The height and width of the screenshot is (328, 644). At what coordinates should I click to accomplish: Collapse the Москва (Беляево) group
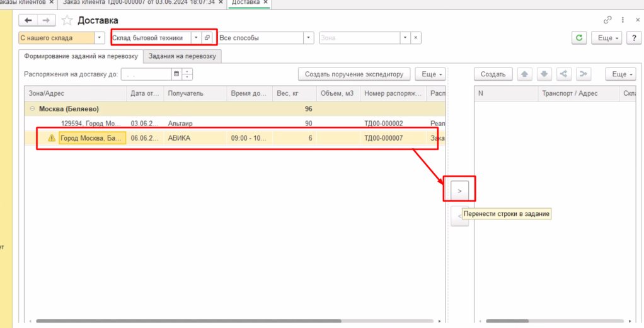point(32,108)
